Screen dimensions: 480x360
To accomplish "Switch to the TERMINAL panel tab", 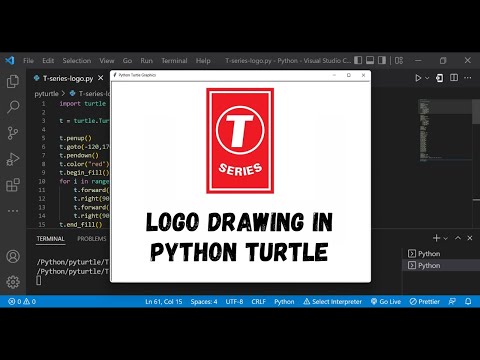I will [x=50, y=239].
